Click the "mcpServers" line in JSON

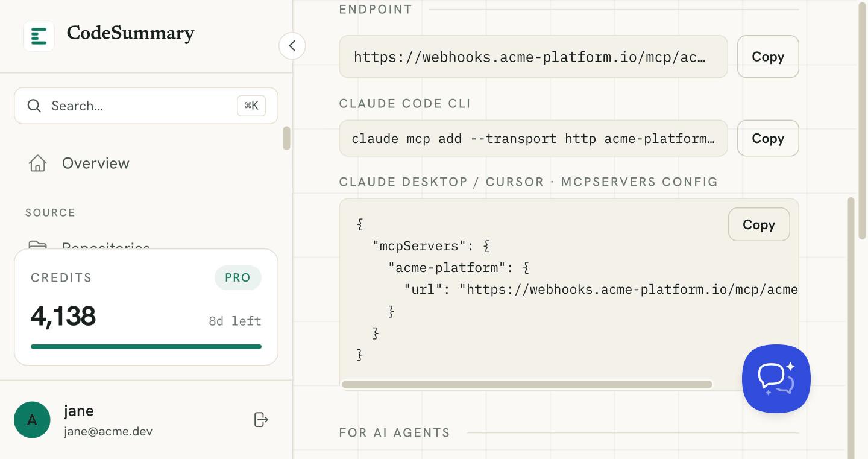tap(431, 246)
